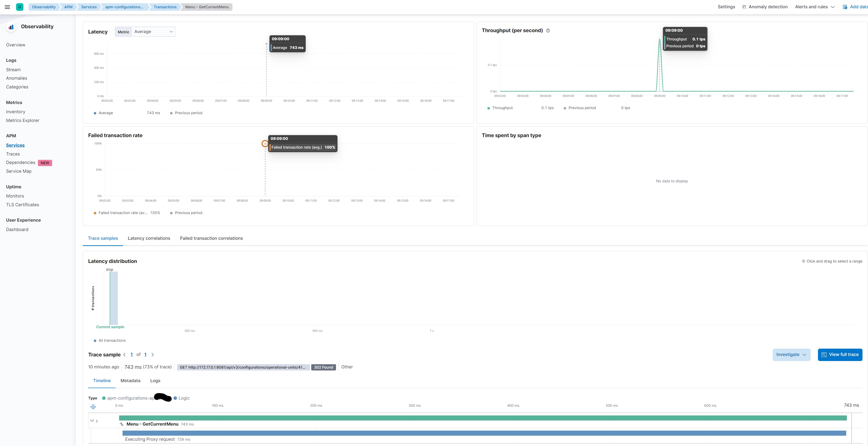868x446 pixels.
Task: Open Service Map in the sidebar
Action: pos(19,171)
